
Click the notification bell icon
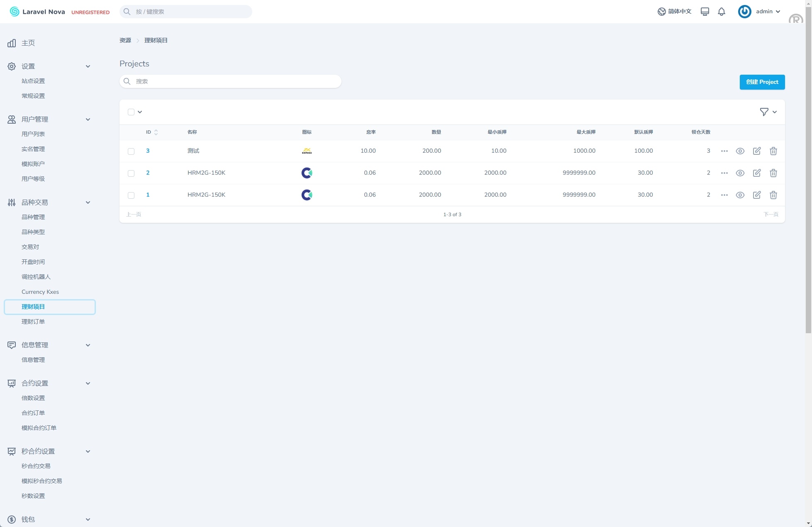click(x=722, y=12)
